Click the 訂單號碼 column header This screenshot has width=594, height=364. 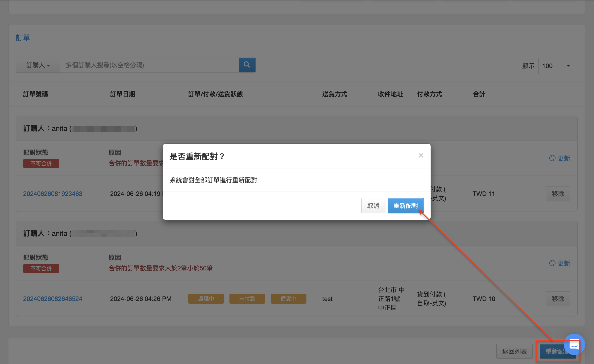[36, 94]
